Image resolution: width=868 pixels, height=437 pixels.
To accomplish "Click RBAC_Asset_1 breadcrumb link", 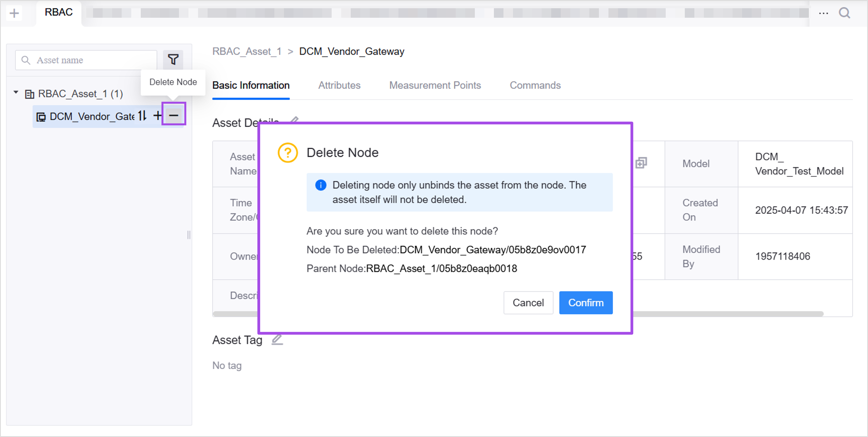I will point(247,51).
